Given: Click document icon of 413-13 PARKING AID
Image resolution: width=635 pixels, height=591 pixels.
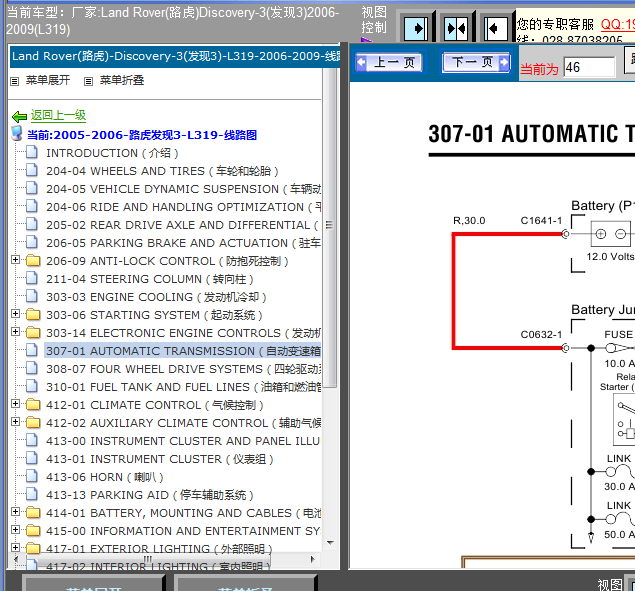Looking at the screenshot, I should 32,494.
